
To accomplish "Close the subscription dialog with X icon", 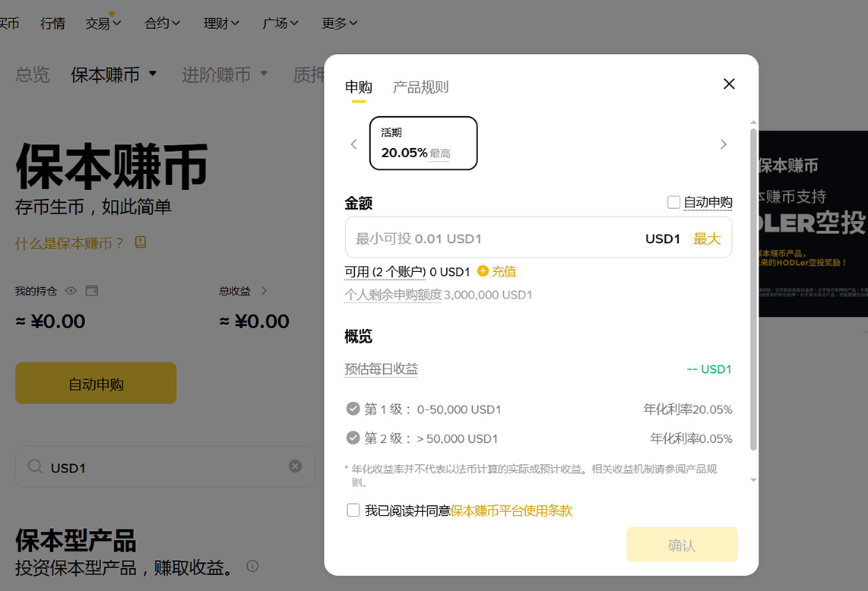I will coord(729,84).
